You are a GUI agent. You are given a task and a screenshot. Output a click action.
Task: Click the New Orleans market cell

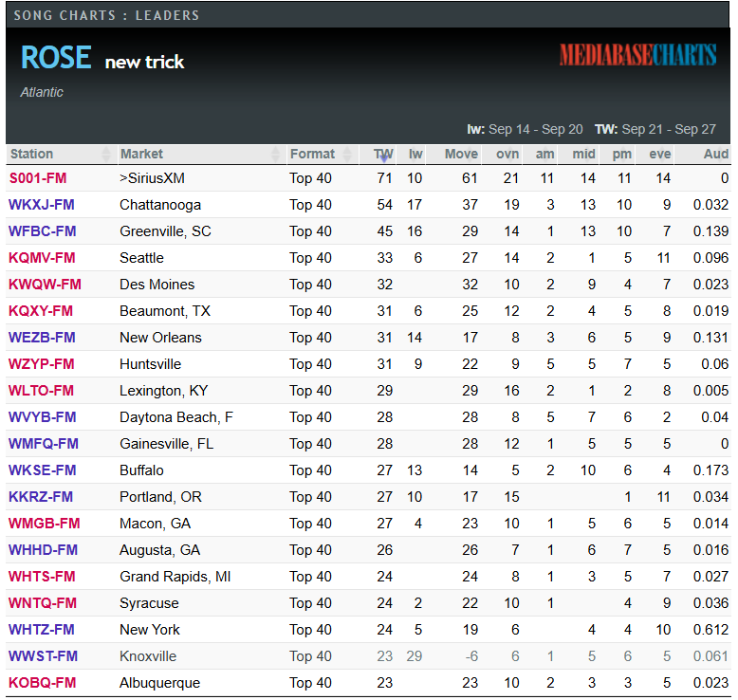pyautogui.click(x=160, y=338)
